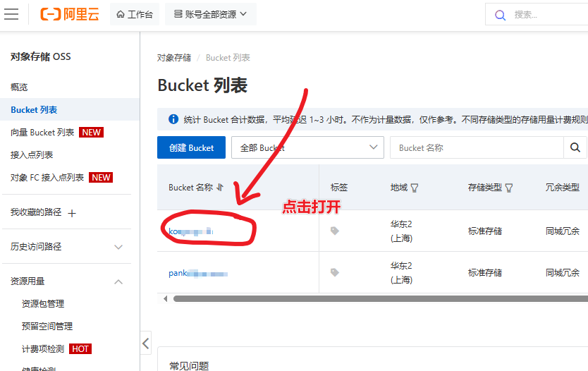This screenshot has width=588, height=371.
Task: Click the Alibaba Cloud logo
Action: tap(70, 14)
